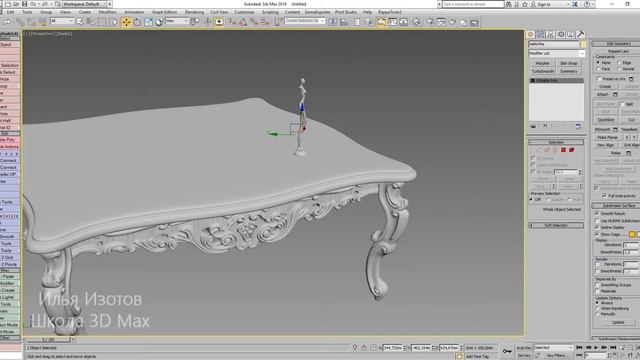Image resolution: width=640 pixels, height=360 pixels.
Task: Click the Save file icon in title bar
Action: [x=24, y=4]
